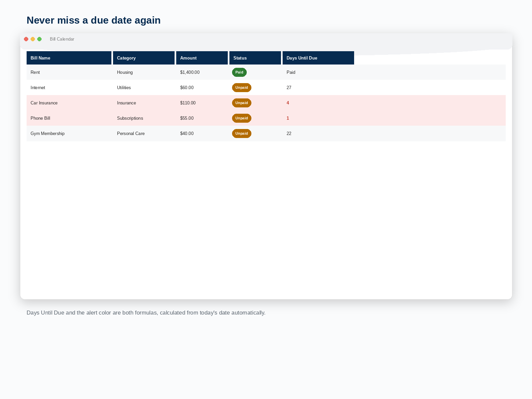The image size is (532, 399).
Task: Select the Phone Bill name cell
Action: (x=40, y=118)
